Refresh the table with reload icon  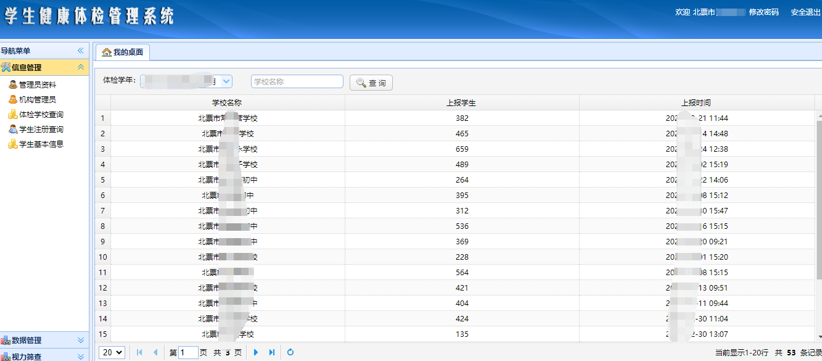coord(290,353)
